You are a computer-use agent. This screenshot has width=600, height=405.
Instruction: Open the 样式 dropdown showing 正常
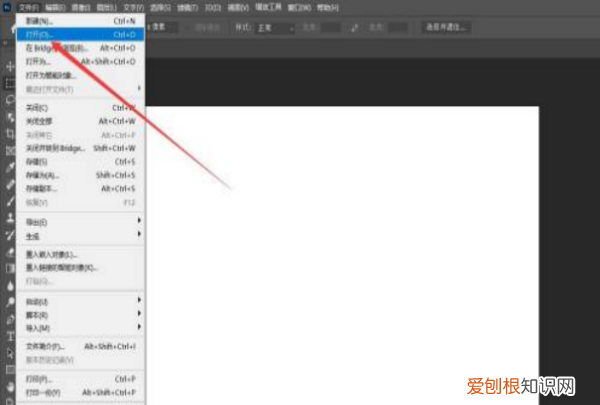(275, 28)
